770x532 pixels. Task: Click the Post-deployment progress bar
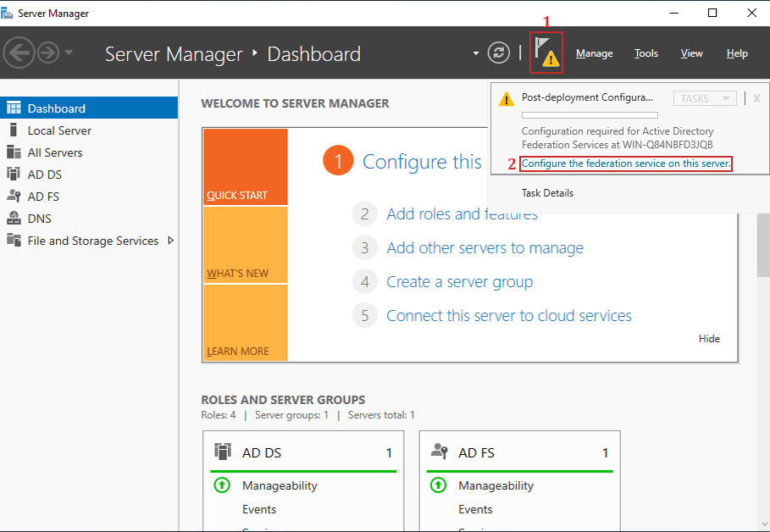590,115
